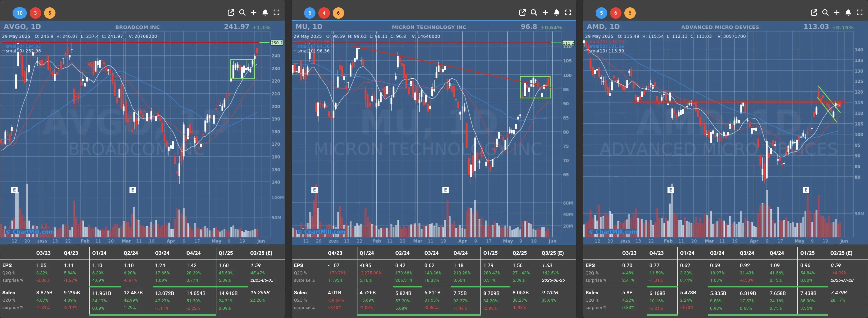
Task: Click the MU, 1D ticker title
Action: pos(309,27)
